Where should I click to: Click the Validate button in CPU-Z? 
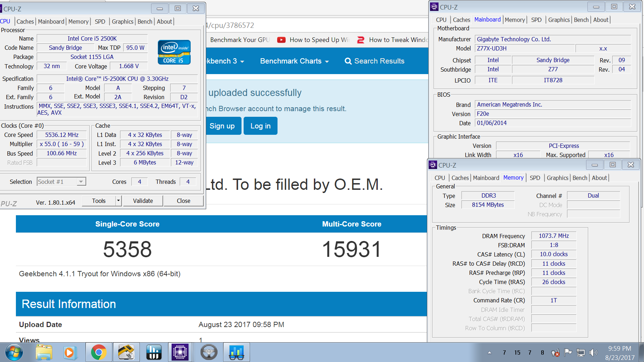coord(143,201)
